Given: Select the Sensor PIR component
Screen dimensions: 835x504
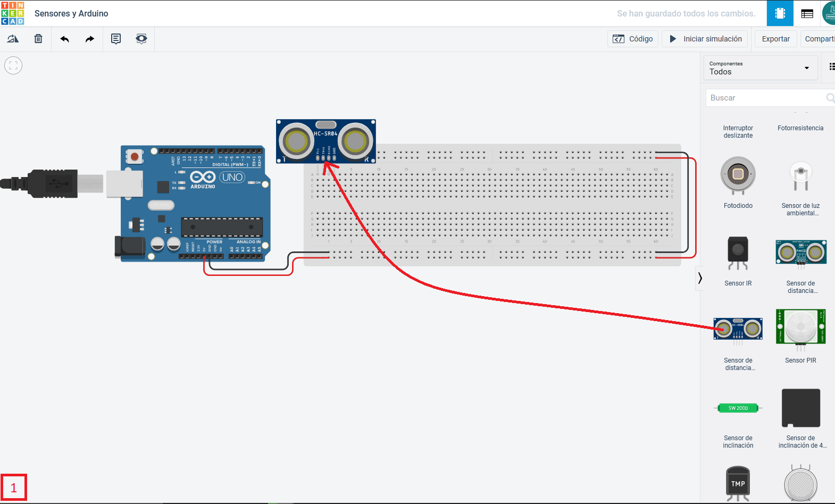Looking at the screenshot, I should click(x=800, y=330).
